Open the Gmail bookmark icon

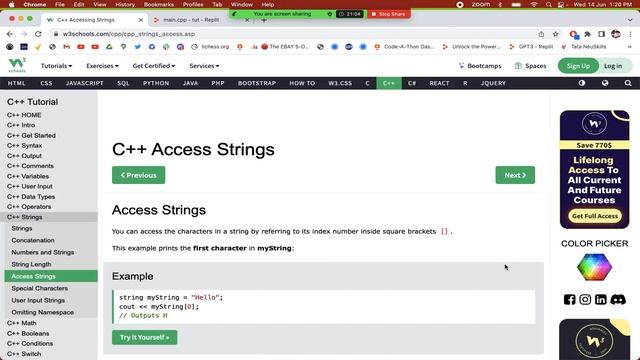click(67, 47)
